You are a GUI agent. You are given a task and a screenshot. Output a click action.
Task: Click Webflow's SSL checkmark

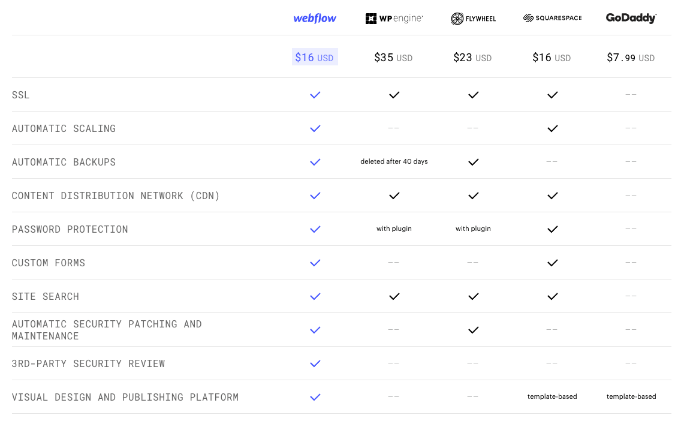tap(315, 95)
